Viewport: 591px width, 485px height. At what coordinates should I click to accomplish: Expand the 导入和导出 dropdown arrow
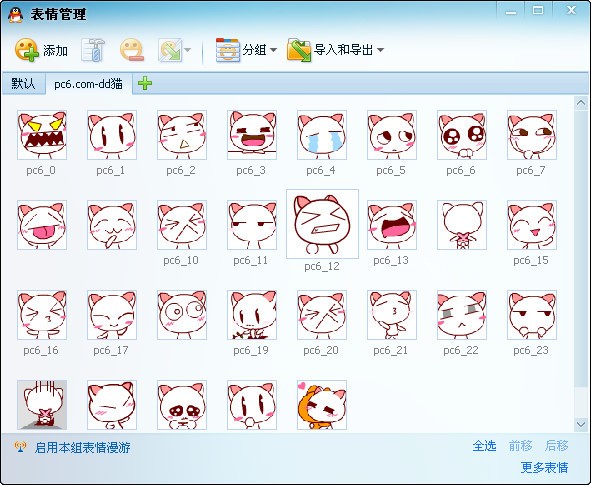[x=380, y=50]
